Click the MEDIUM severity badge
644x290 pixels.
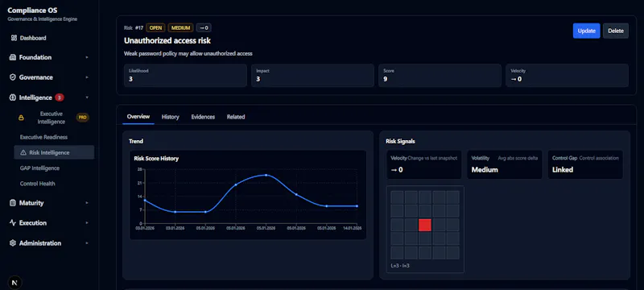point(180,28)
